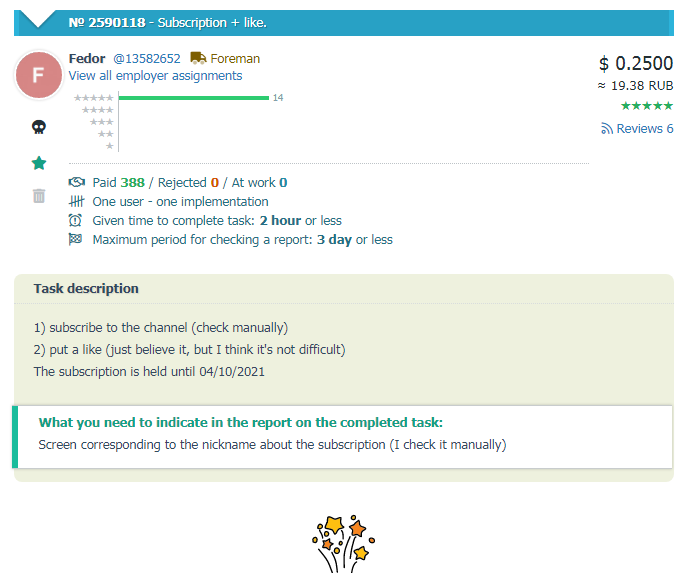693x573 pixels.
Task: Click the five green stars rating
Action: point(647,106)
